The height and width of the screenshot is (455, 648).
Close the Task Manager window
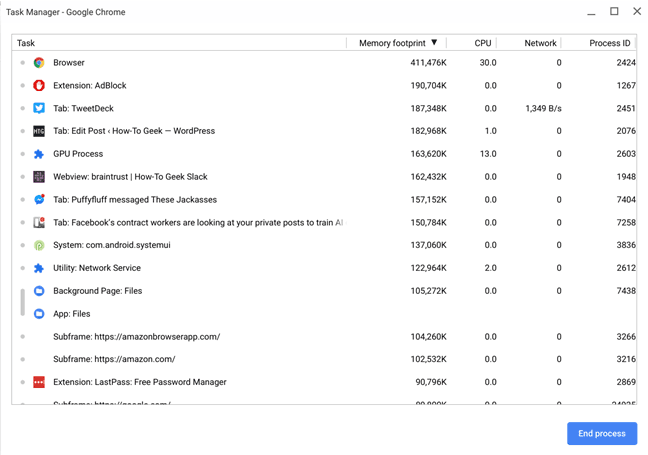[x=637, y=11]
